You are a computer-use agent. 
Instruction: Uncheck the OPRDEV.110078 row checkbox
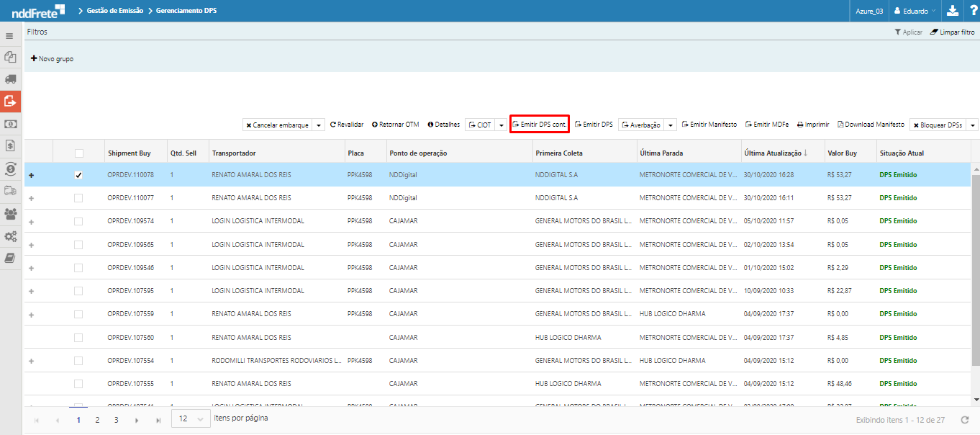click(x=78, y=175)
